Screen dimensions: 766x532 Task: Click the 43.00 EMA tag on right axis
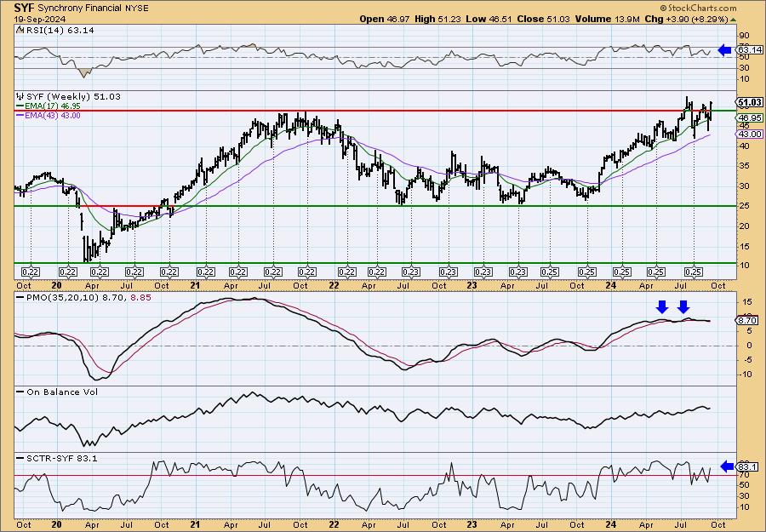750,134
